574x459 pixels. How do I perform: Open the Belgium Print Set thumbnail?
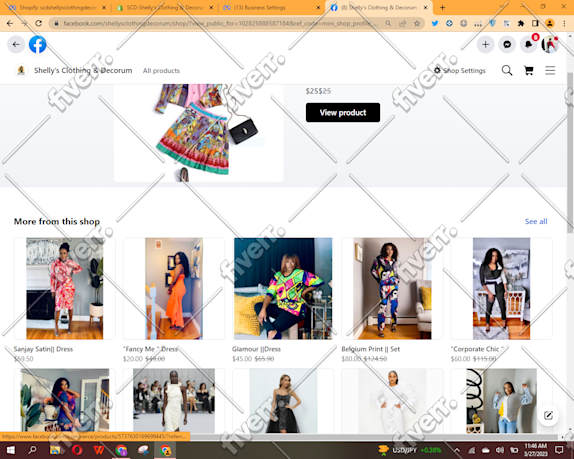[x=392, y=288]
